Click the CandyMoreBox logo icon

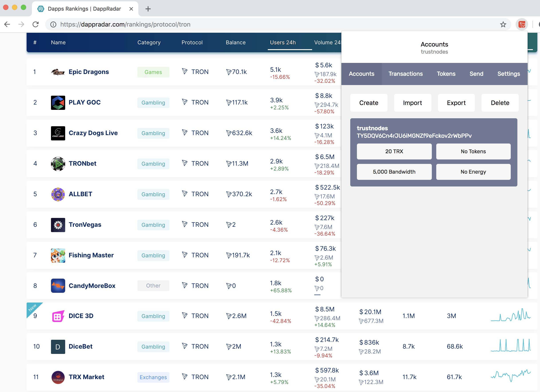pyautogui.click(x=58, y=286)
